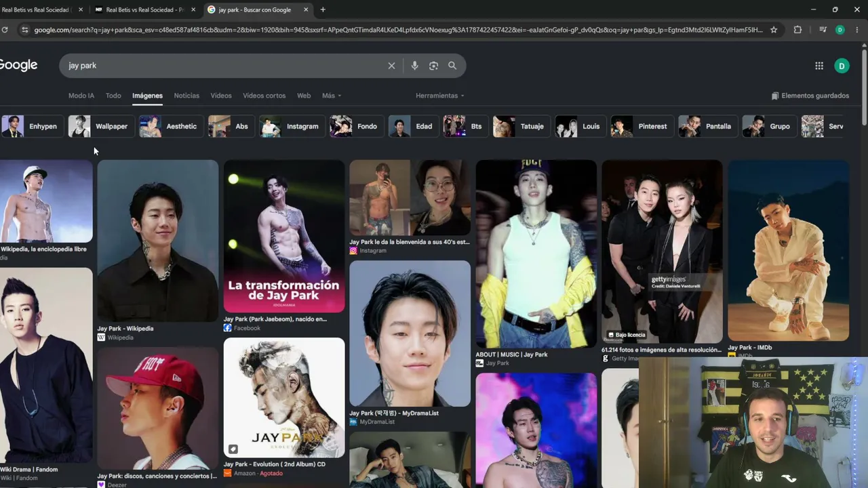This screenshot has height=488, width=868.
Task: Open the Getty Images couple photo thumbnail
Action: (662, 251)
